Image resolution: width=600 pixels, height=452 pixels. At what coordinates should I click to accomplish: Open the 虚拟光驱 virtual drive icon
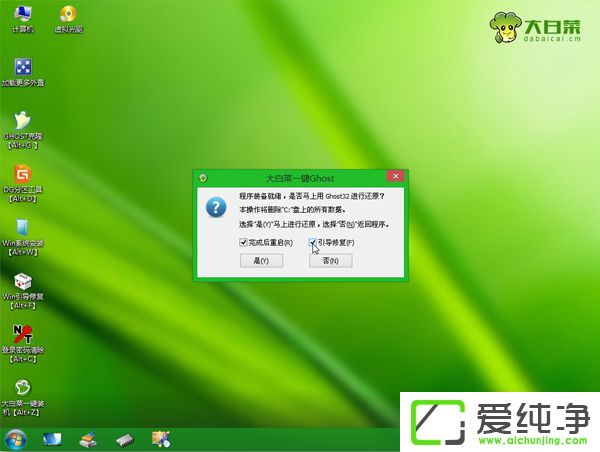(68, 15)
